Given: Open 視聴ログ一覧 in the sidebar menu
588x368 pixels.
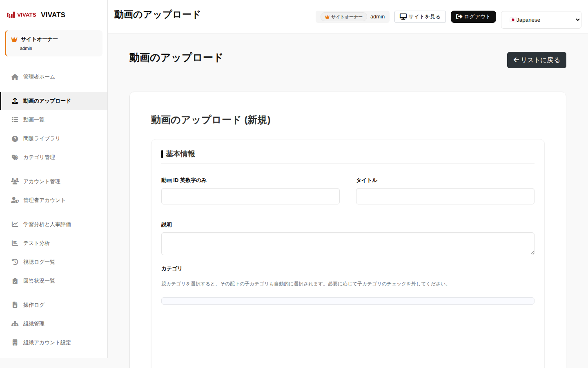Looking at the screenshot, I should click(x=54, y=262).
